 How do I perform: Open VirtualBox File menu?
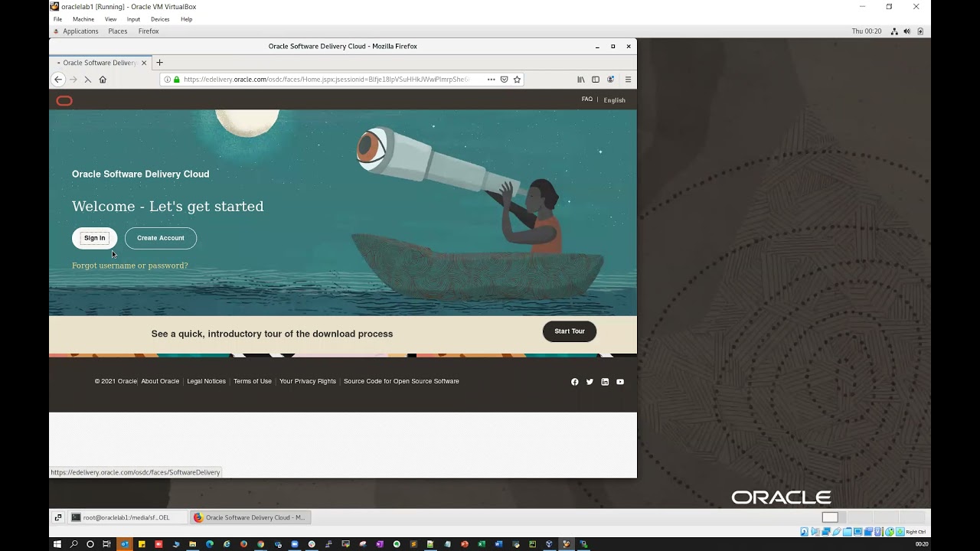(57, 19)
